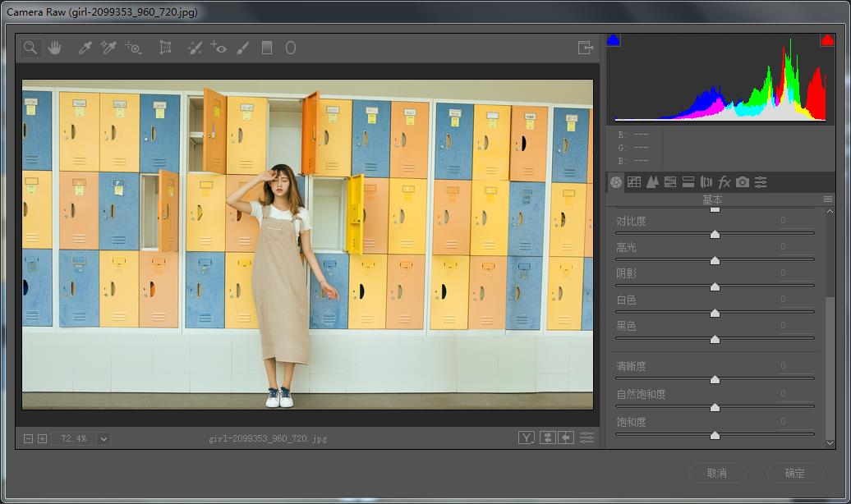Activate the Transform tool
Screen dimensions: 851x504
(165, 48)
